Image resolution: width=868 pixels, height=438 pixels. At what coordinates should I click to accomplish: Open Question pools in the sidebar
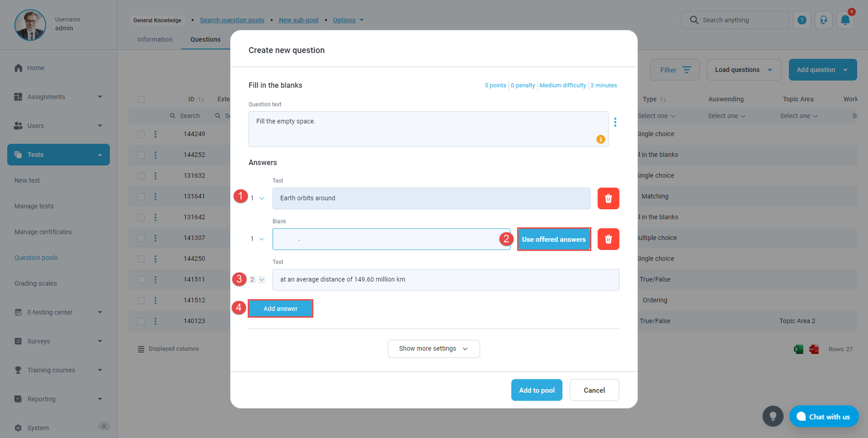click(36, 258)
